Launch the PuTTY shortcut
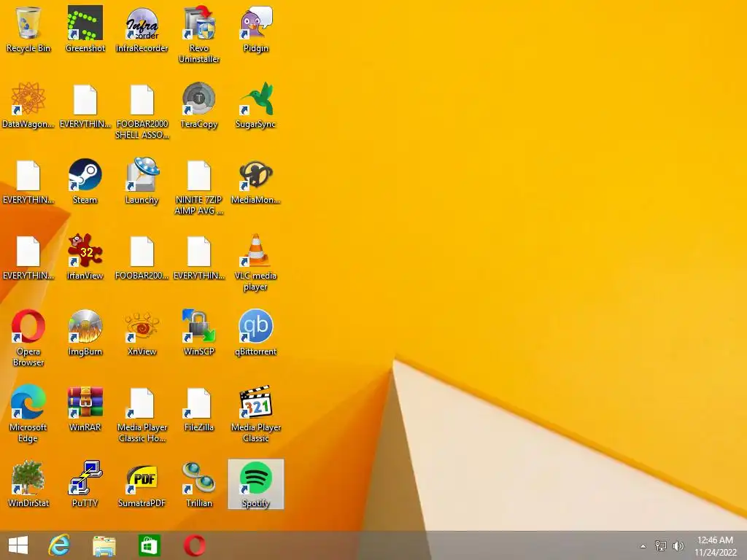Viewport: 747px width, 560px height. coord(85,484)
